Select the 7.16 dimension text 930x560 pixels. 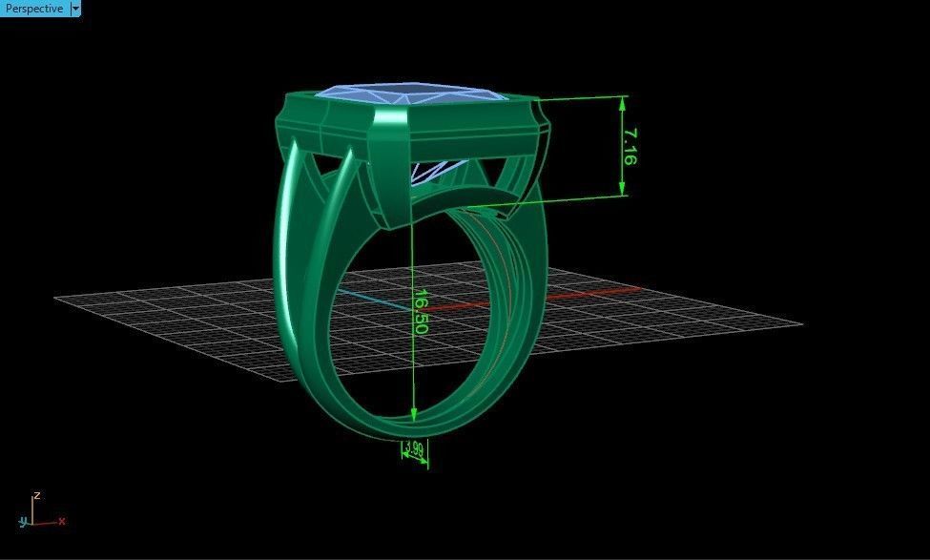630,147
